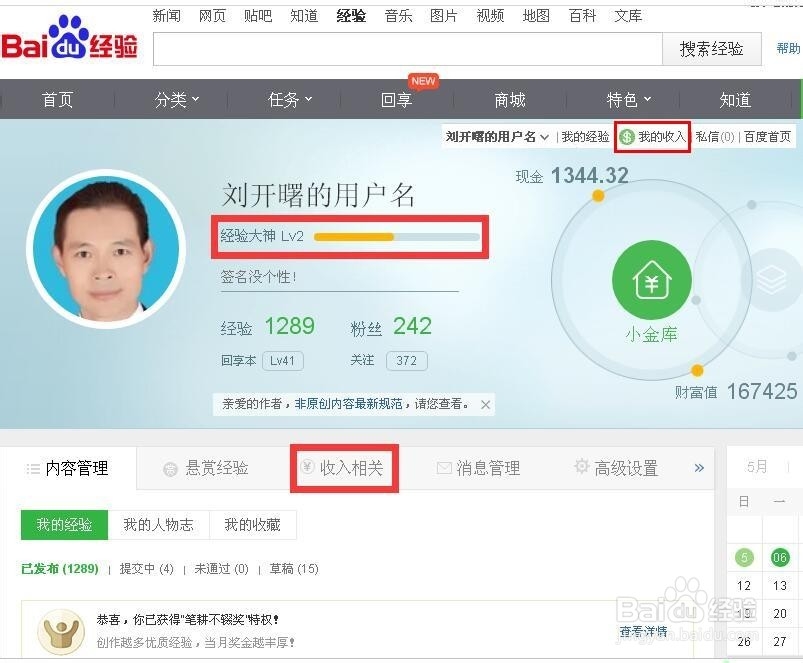Select the list icon beside 内容管理
The width and height of the screenshot is (803, 663).
34,466
